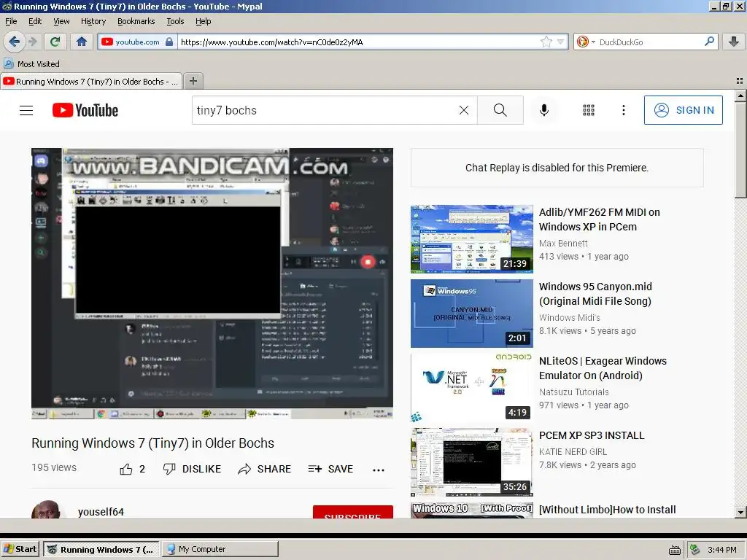Click the network tray icon
The width and height of the screenshot is (747, 560).
(695, 550)
